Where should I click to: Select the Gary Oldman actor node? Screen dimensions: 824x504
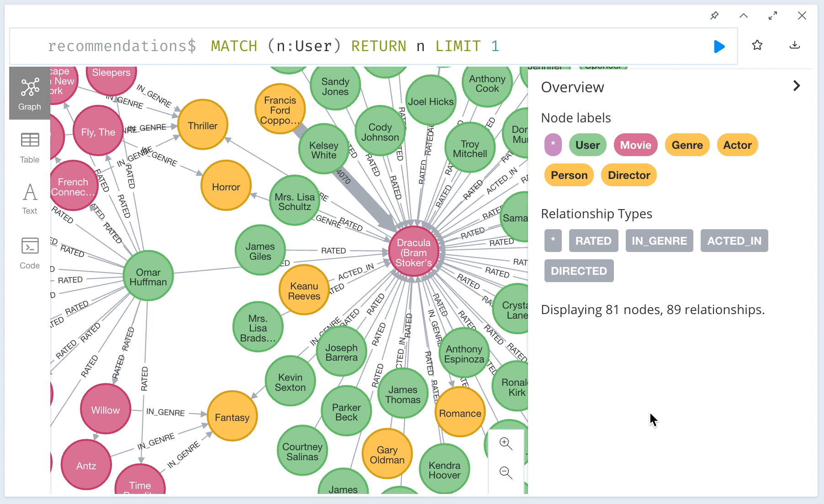pyautogui.click(x=387, y=454)
